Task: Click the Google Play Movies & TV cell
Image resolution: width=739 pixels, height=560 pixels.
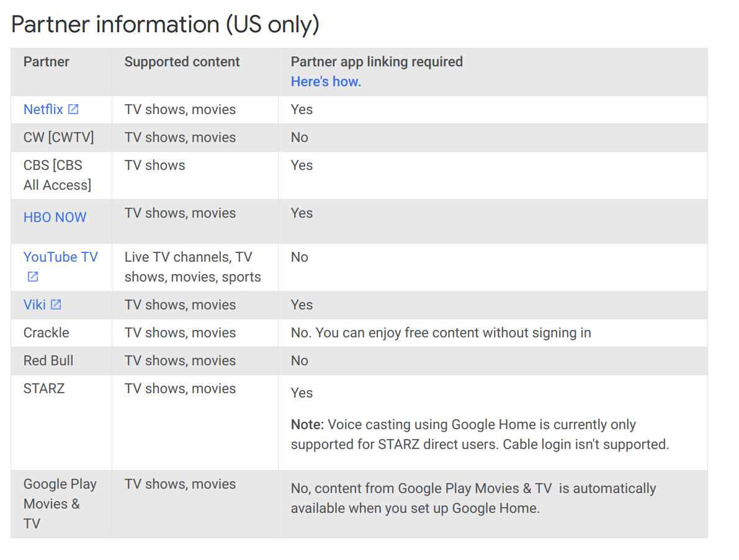Action: (60, 504)
